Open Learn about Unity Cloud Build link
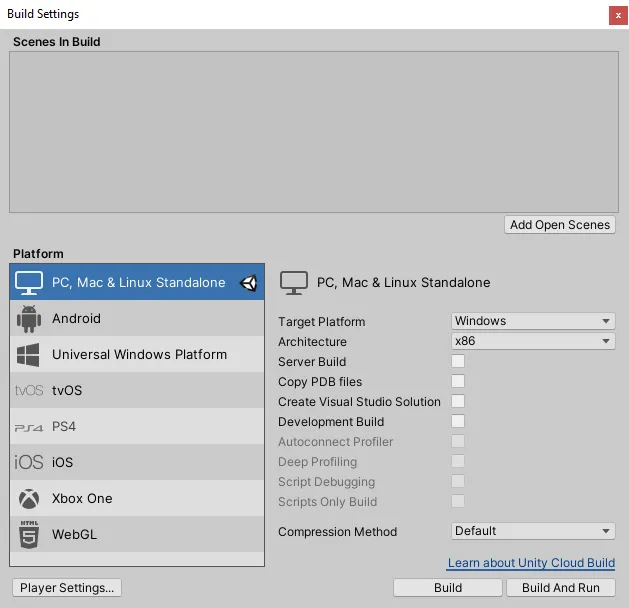 pos(531,563)
